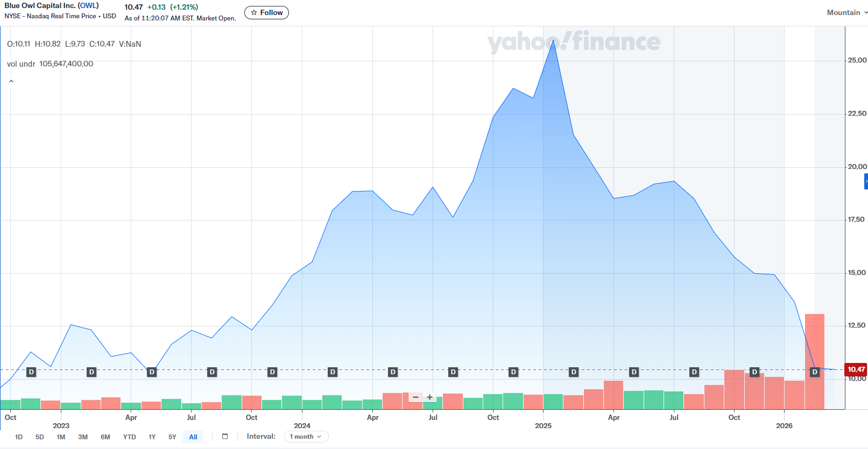The image size is (868, 449).
Task: Select the August 2025 dividend D marker
Action: [x=694, y=372]
